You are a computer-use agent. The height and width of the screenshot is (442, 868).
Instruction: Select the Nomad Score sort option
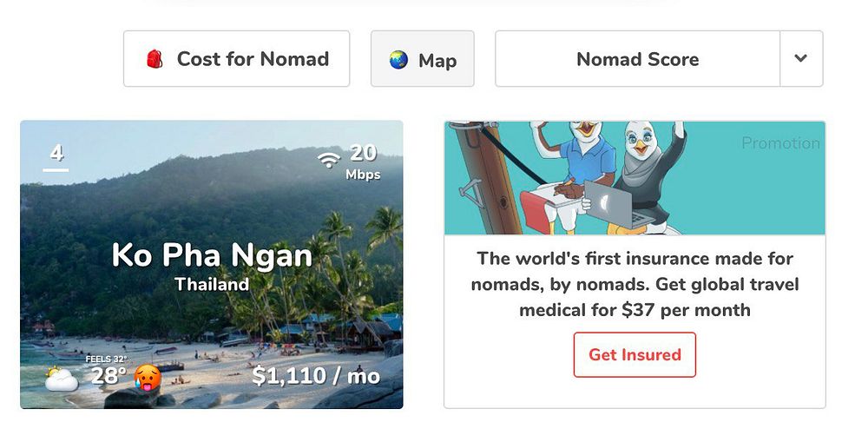tap(637, 59)
